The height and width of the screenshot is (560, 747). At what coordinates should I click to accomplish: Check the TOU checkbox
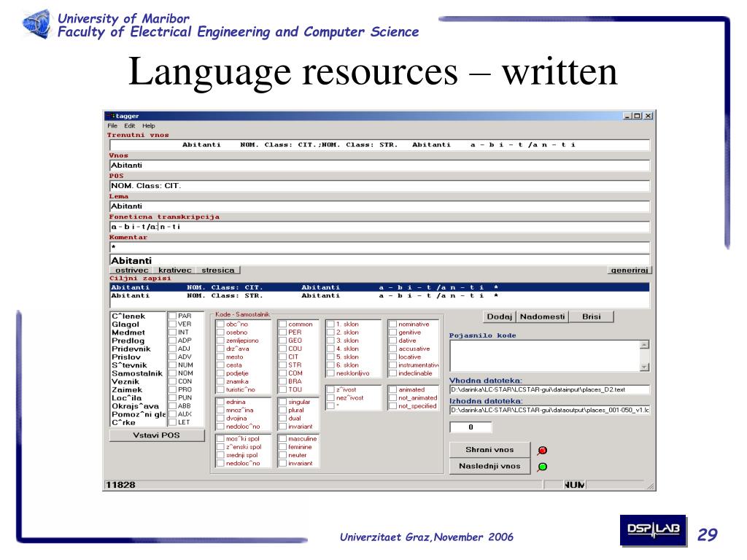[x=282, y=389]
